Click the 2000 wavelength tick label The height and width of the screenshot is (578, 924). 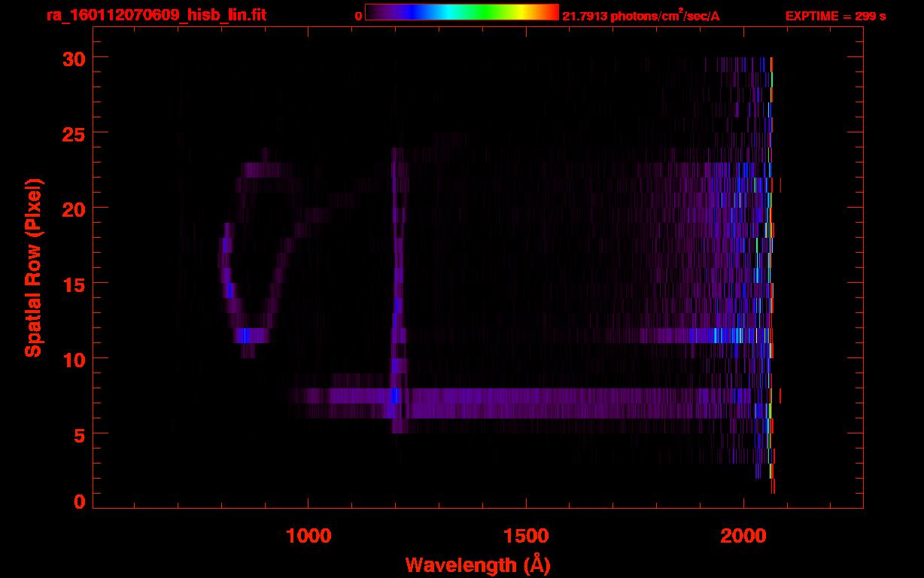click(x=743, y=535)
